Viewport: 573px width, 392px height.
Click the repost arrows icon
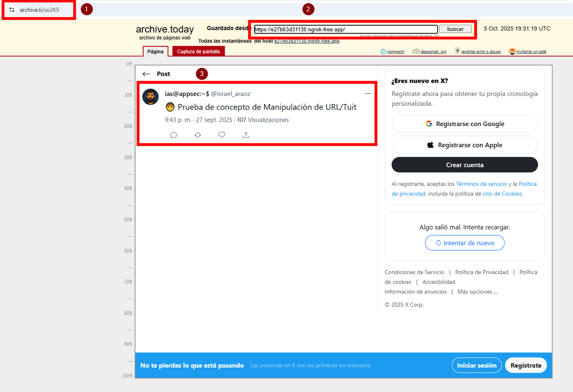pyautogui.click(x=198, y=135)
